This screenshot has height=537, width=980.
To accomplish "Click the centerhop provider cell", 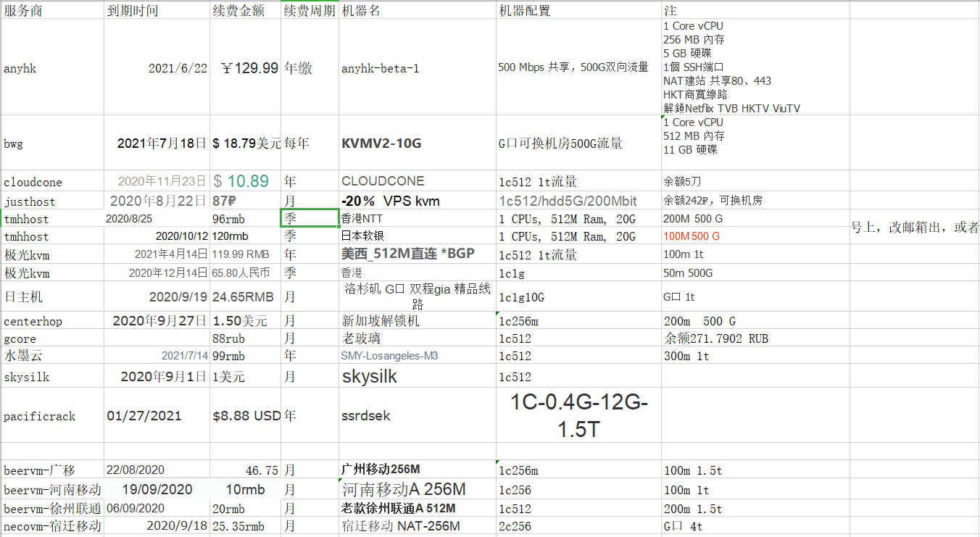I will pyautogui.click(x=52, y=321).
